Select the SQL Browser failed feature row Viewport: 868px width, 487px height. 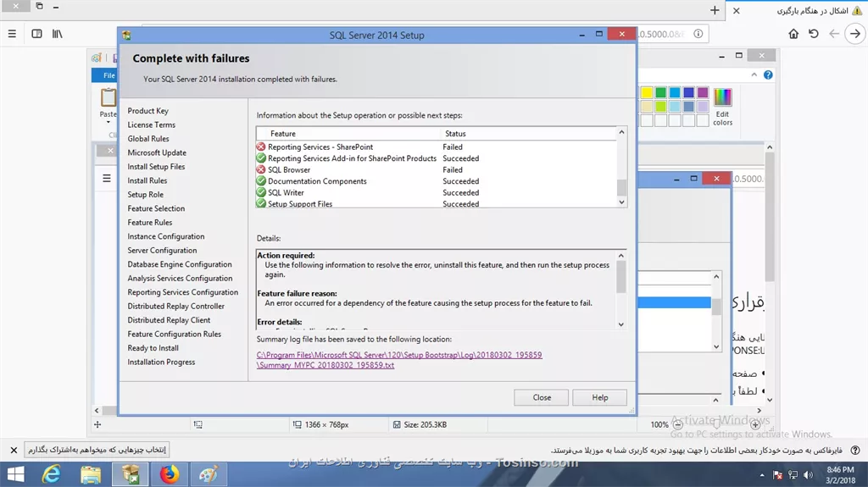pos(436,170)
